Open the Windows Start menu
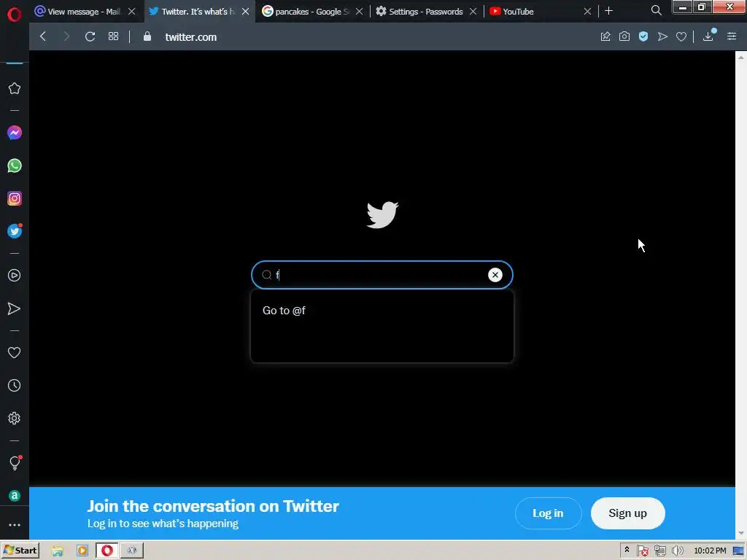The height and width of the screenshot is (560, 747). (x=20, y=551)
